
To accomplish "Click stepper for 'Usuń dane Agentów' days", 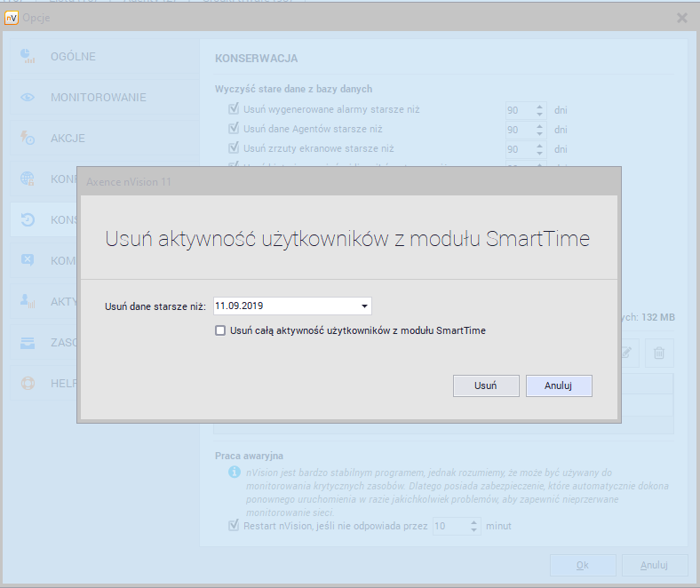I will pyautogui.click(x=539, y=130).
